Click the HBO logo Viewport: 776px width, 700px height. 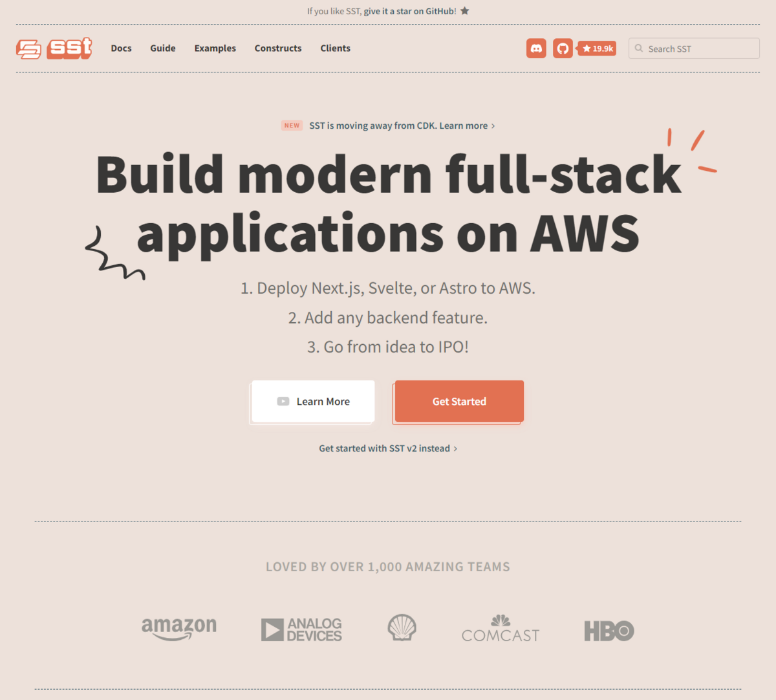609,631
